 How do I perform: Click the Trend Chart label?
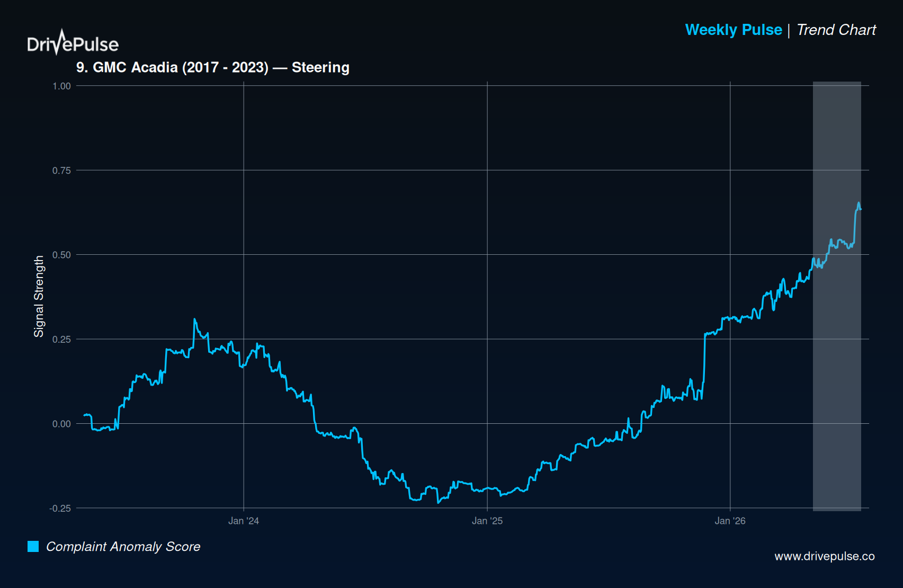coord(836,30)
